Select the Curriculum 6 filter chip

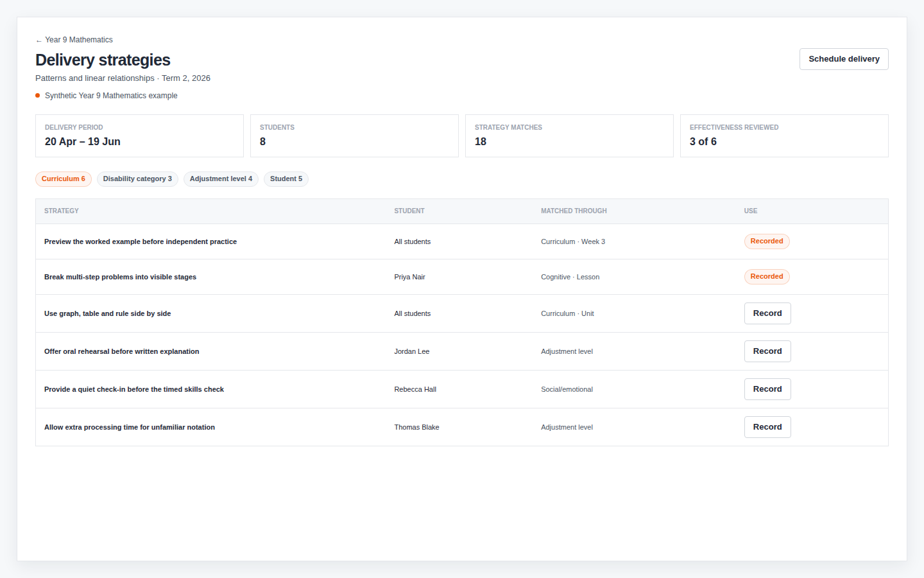pos(64,179)
